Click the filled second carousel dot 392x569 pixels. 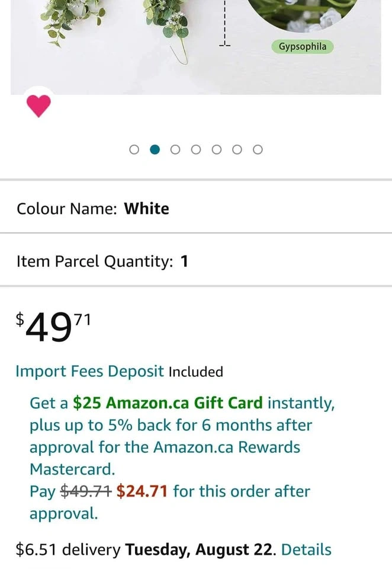[x=155, y=149]
